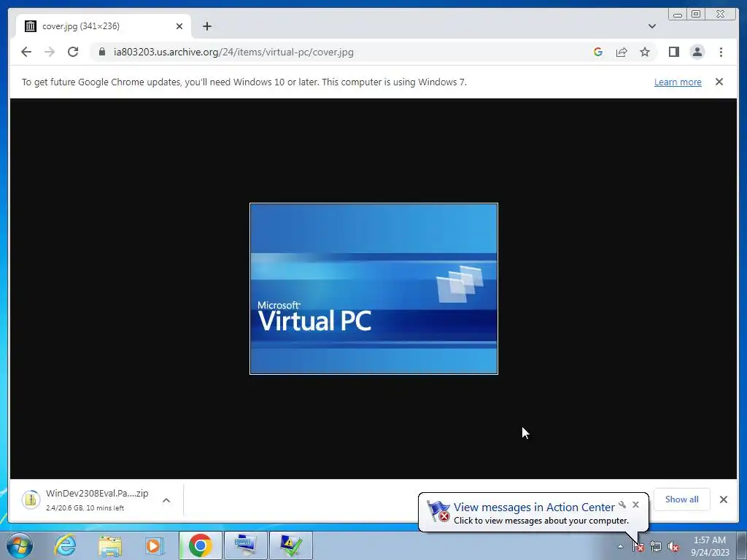The width and height of the screenshot is (747, 560).
Task: Open the clock showing 1:57 AM
Action: pyautogui.click(x=710, y=546)
